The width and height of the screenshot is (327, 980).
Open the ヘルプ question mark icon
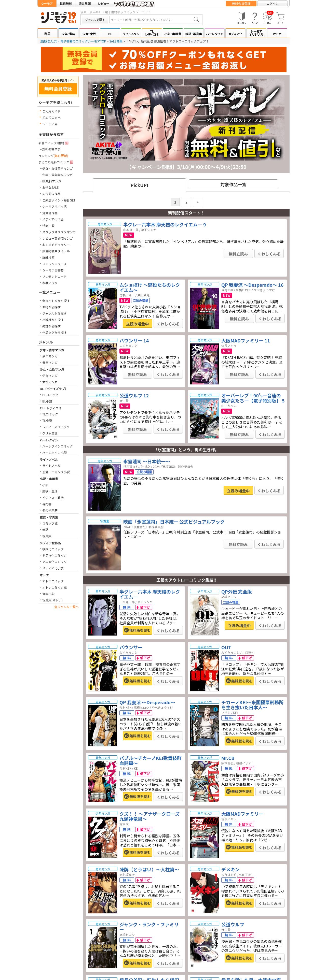tap(255, 18)
